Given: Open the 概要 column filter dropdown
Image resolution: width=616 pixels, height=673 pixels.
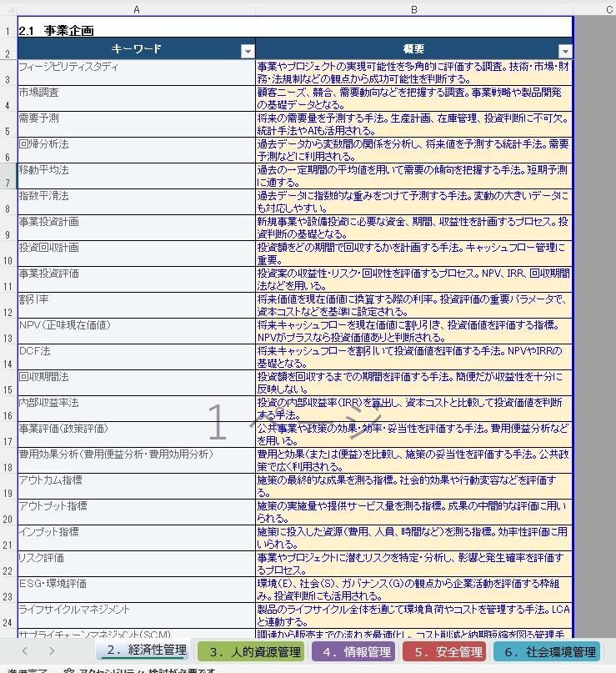Looking at the screenshot, I should [565, 52].
